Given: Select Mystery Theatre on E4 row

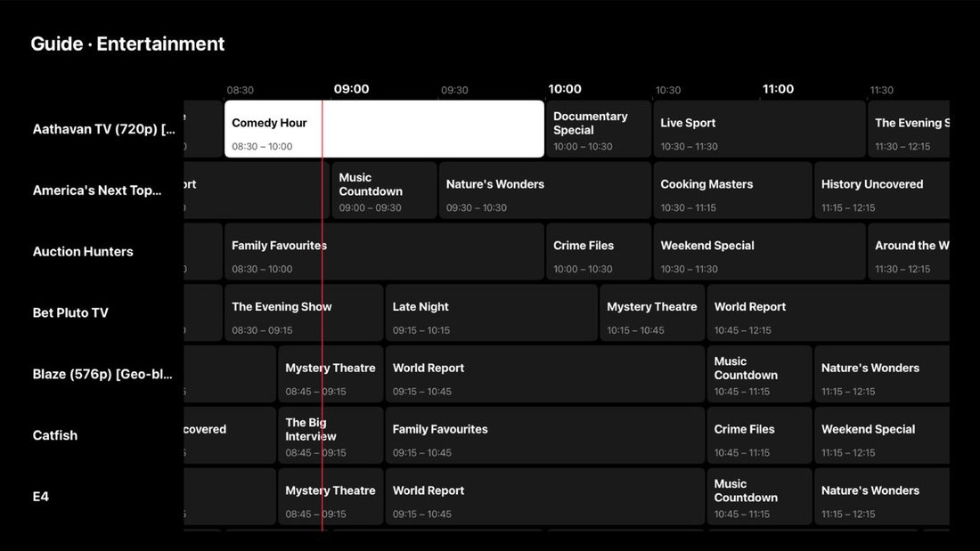Looking at the screenshot, I should click(x=331, y=496).
